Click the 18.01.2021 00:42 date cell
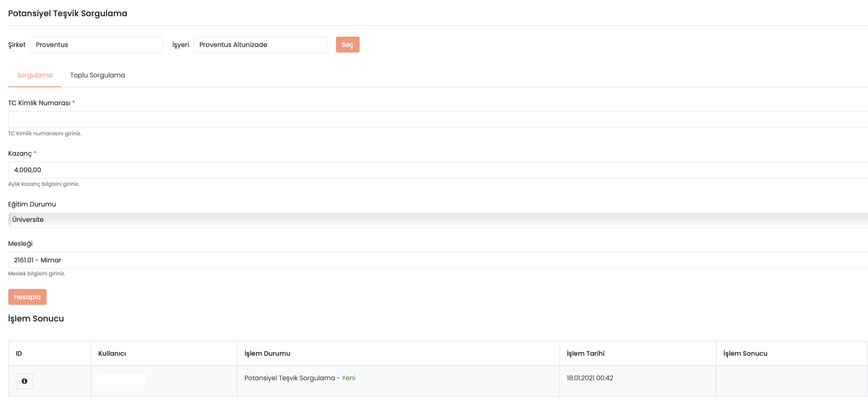The width and height of the screenshot is (868, 403). click(x=590, y=378)
